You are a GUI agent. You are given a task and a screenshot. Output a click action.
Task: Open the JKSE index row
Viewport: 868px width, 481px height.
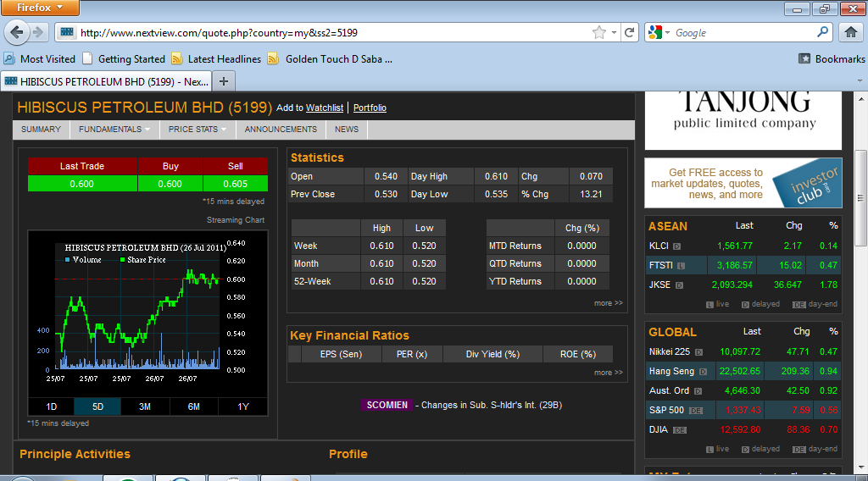(743, 285)
